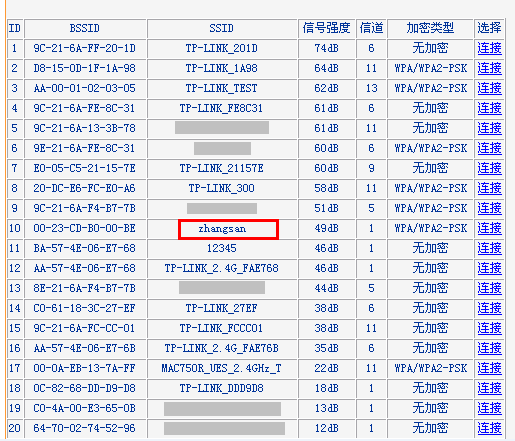Viewport: 515px width, 441px height.
Task: Click the ID column header
Action: click(15, 28)
